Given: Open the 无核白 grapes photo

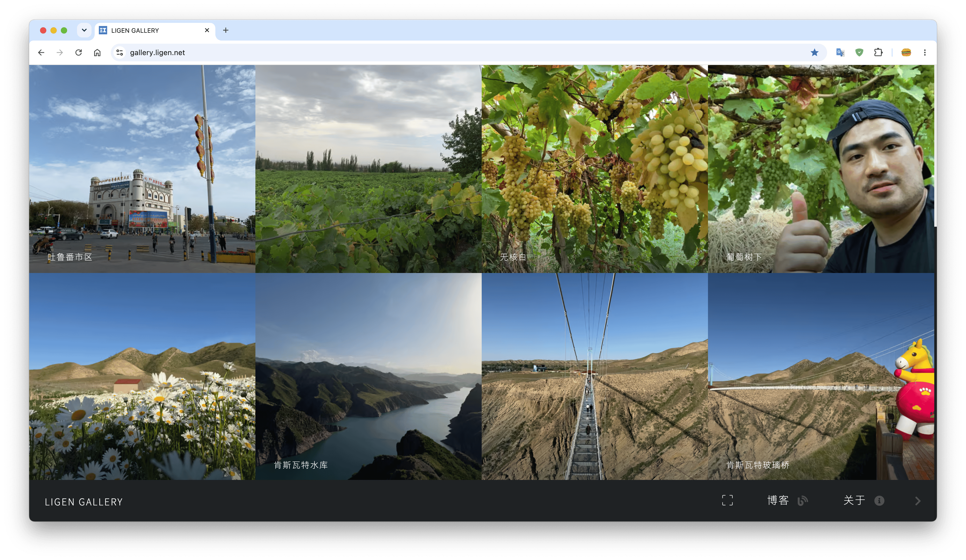Looking at the screenshot, I should coord(595,168).
